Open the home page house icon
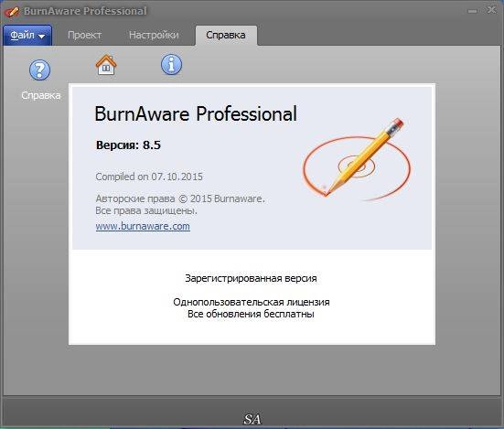The image size is (504, 429). (x=106, y=65)
